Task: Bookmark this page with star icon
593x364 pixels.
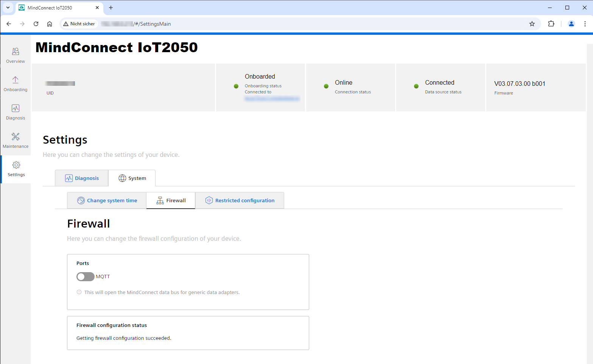Action: (x=532, y=24)
